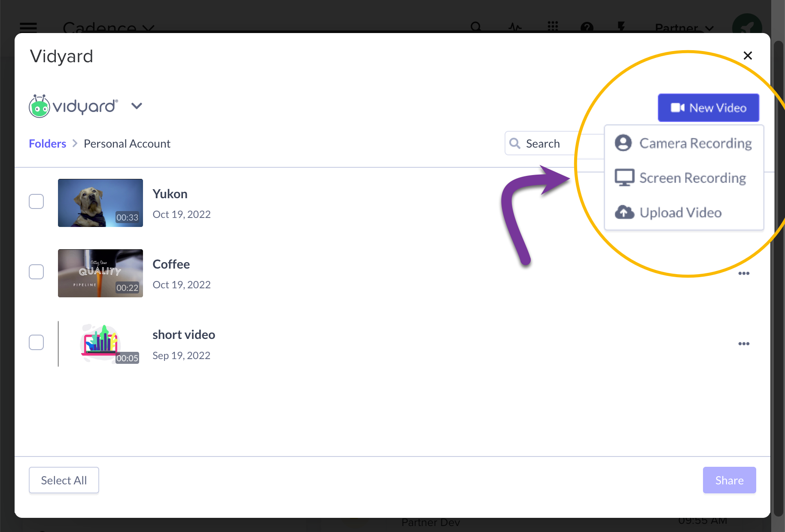785x532 pixels.
Task: Click Personal Account breadcrumb text
Action: [127, 143]
